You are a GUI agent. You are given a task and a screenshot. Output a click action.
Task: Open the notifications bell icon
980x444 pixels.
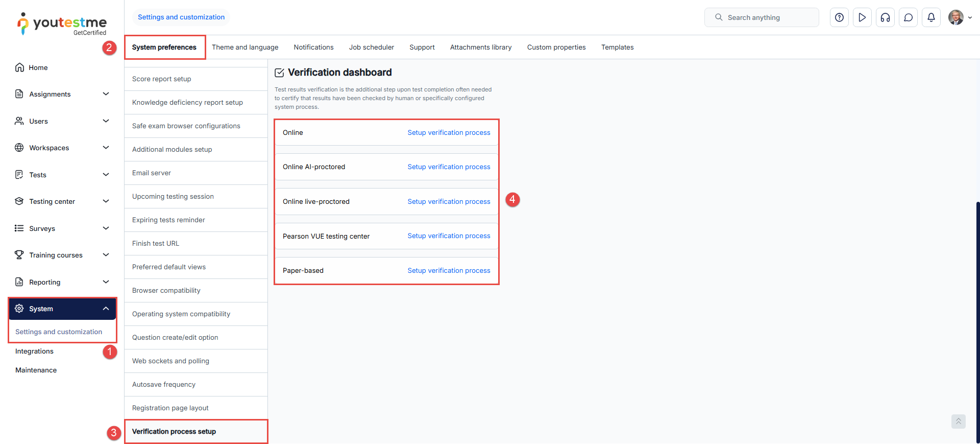tap(931, 17)
